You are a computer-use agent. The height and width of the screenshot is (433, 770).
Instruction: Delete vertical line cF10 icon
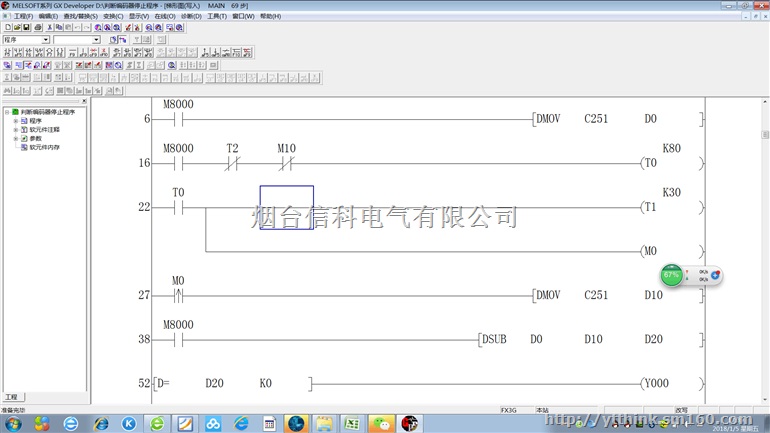[104, 52]
